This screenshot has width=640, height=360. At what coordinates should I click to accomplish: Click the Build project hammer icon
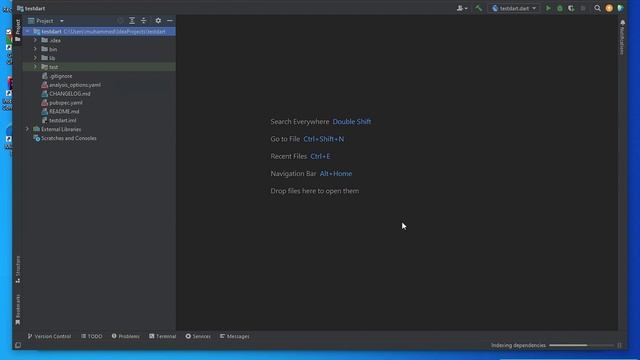click(478, 8)
